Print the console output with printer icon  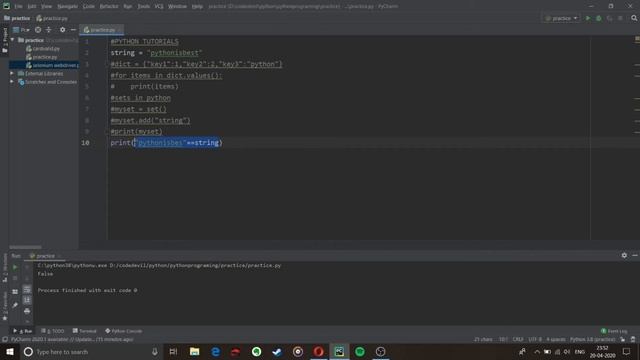click(x=27, y=311)
